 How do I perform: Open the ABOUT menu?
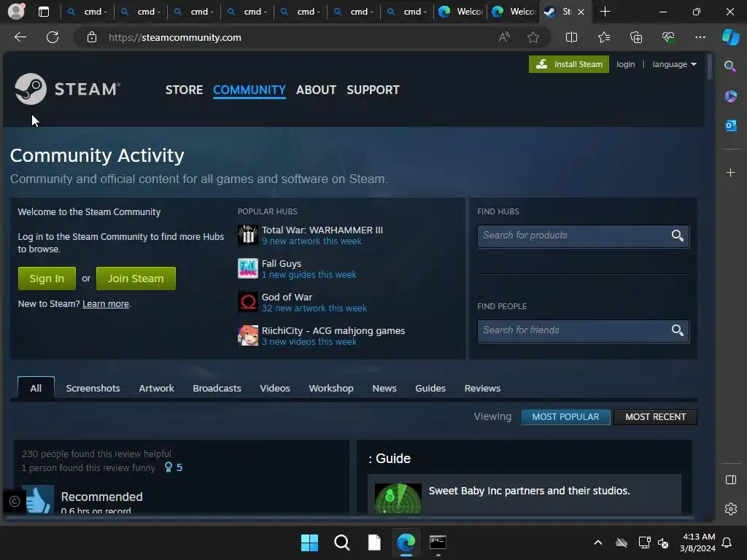tap(316, 90)
